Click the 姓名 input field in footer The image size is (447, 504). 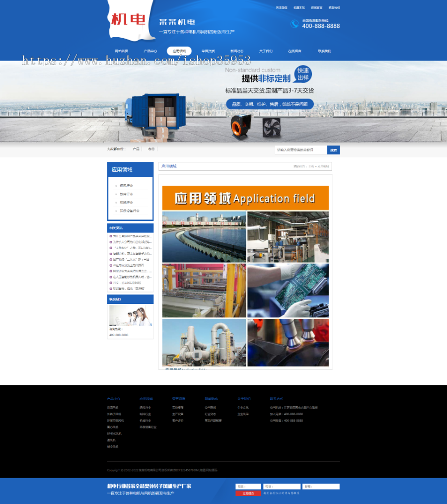[x=248, y=487]
